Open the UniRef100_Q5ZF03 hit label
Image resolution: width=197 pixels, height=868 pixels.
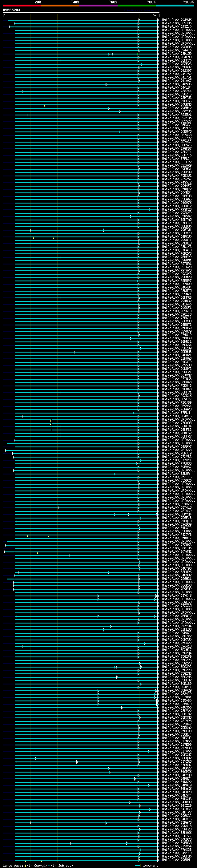click(177, 64)
